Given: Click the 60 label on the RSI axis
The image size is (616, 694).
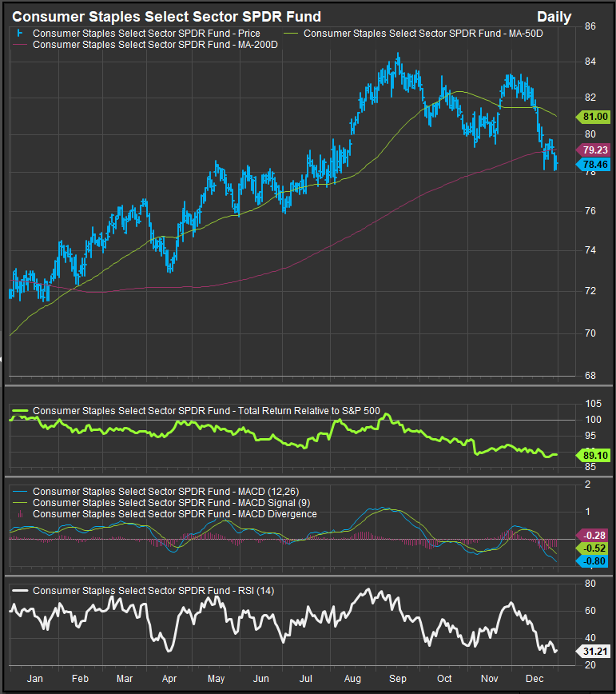Looking at the screenshot, I should pyautogui.click(x=590, y=611).
